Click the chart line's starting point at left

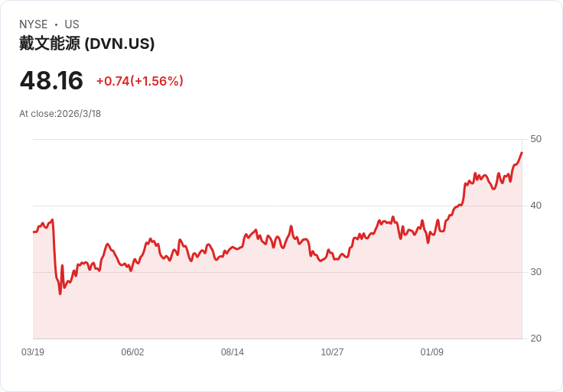pyautogui.click(x=34, y=232)
